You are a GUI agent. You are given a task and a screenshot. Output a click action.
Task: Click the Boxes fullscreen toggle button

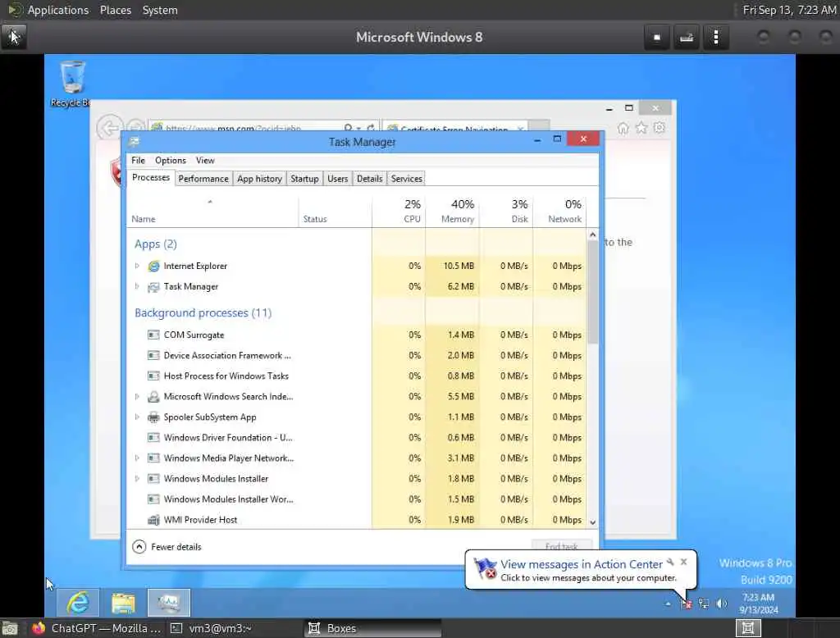pos(657,38)
